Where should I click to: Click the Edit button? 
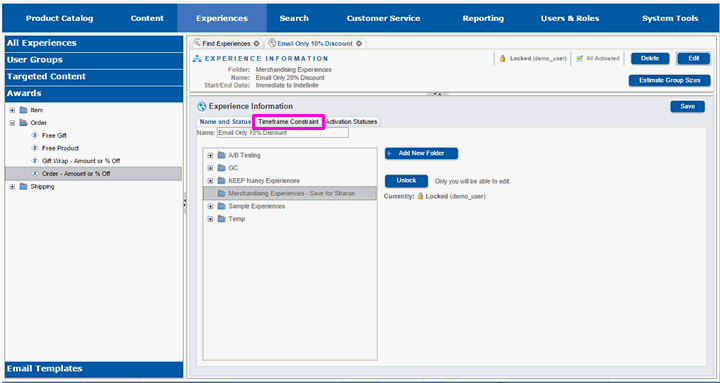pos(693,58)
